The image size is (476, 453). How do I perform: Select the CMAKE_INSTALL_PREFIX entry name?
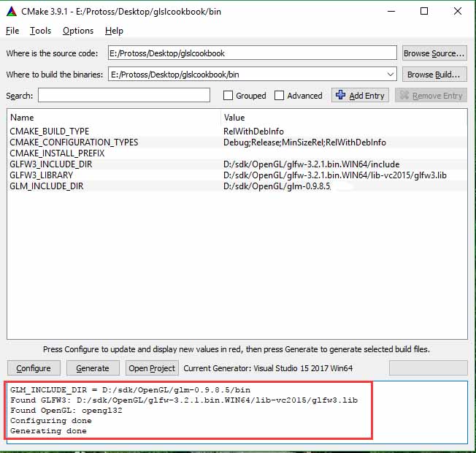(x=57, y=153)
